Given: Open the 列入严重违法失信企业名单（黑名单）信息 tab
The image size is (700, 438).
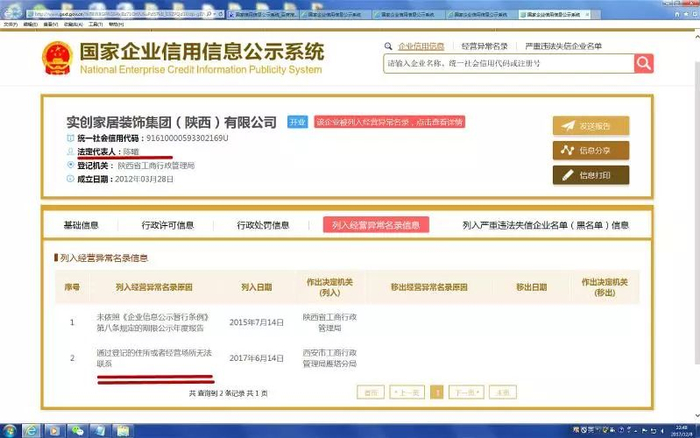Looking at the screenshot, I should (x=546, y=225).
